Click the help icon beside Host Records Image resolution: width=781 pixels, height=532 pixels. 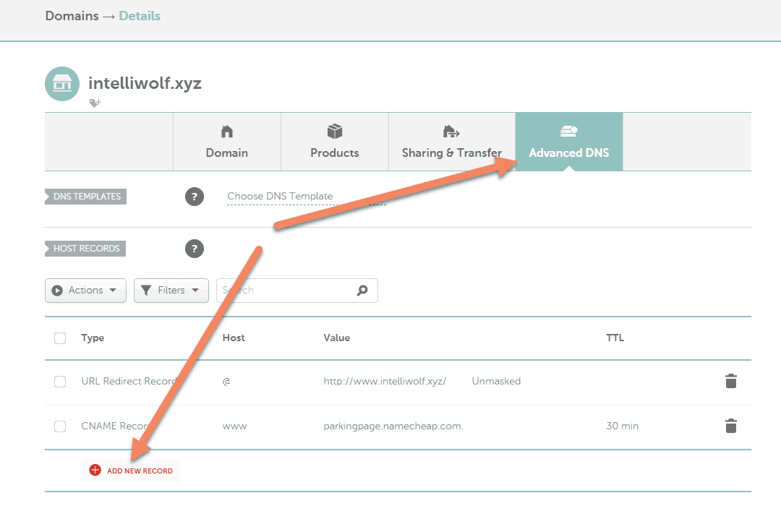(194, 249)
